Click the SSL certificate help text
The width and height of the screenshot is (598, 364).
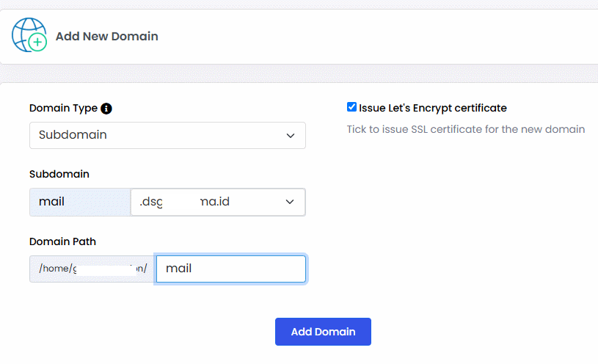click(466, 129)
